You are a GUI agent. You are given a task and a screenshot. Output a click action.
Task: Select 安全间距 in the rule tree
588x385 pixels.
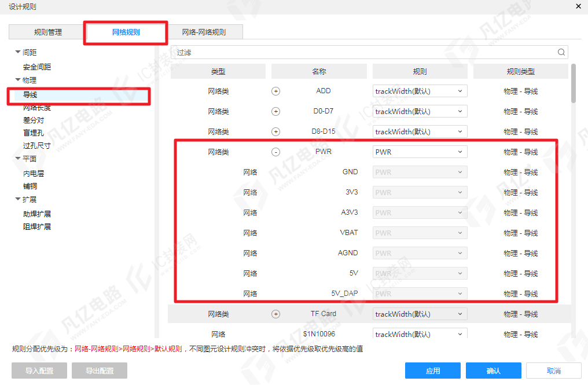[37, 67]
